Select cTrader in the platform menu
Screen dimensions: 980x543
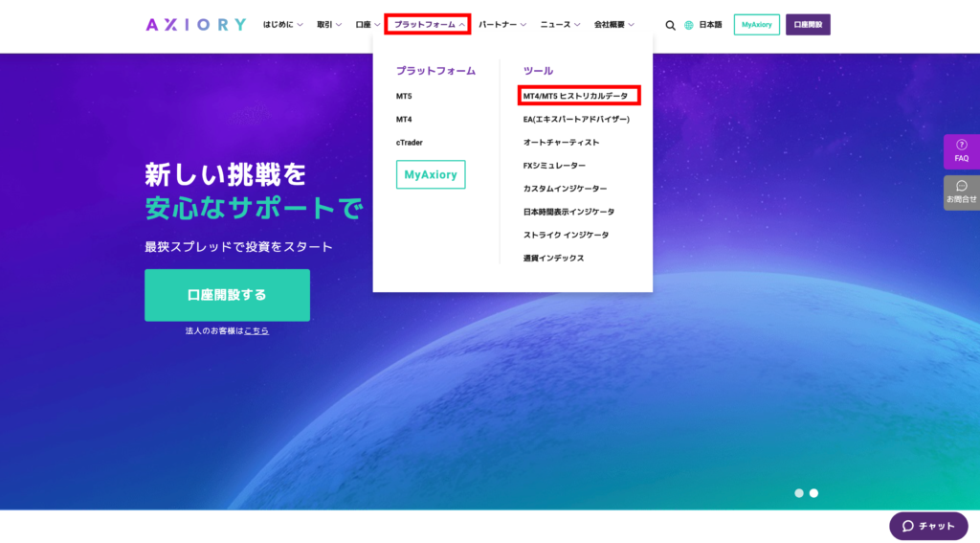[410, 143]
